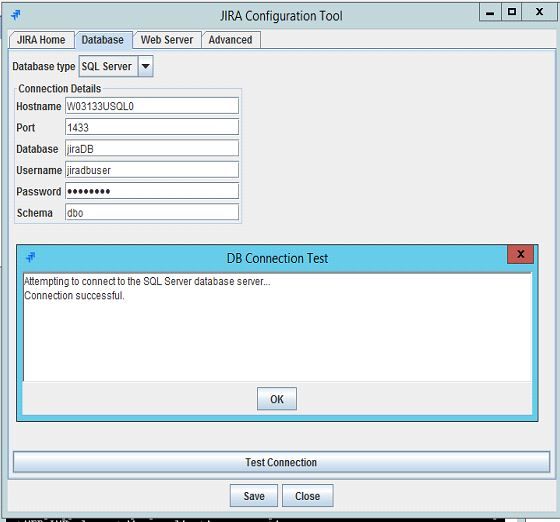560x522 pixels.
Task: Click the 'Attempting to connect' message line
Action: tap(147, 281)
